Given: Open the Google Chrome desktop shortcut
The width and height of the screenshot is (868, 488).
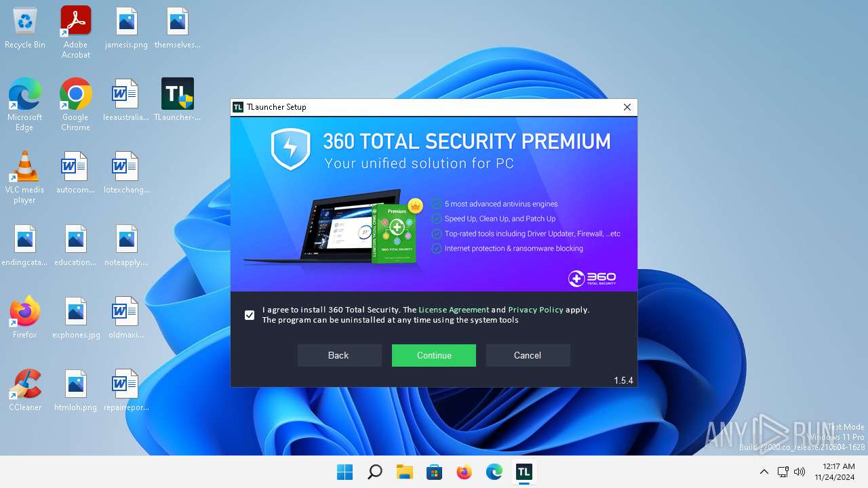Looking at the screenshot, I should coord(76,105).
